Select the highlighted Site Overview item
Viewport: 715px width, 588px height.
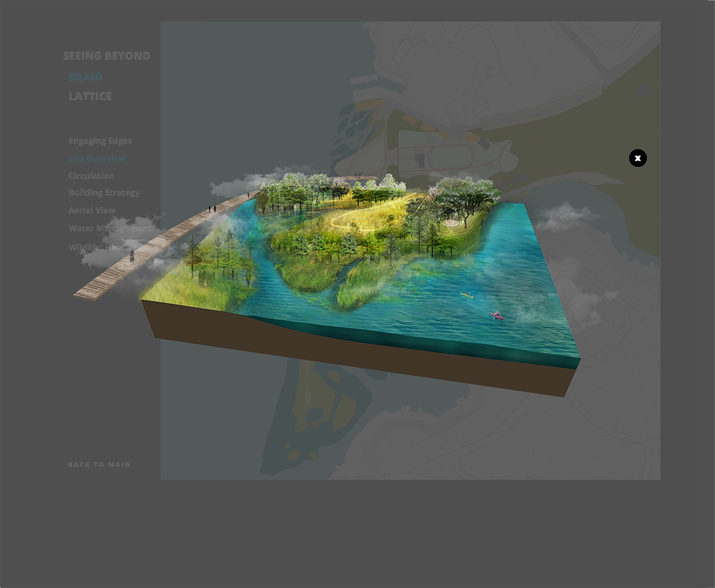tap(97, 159)
